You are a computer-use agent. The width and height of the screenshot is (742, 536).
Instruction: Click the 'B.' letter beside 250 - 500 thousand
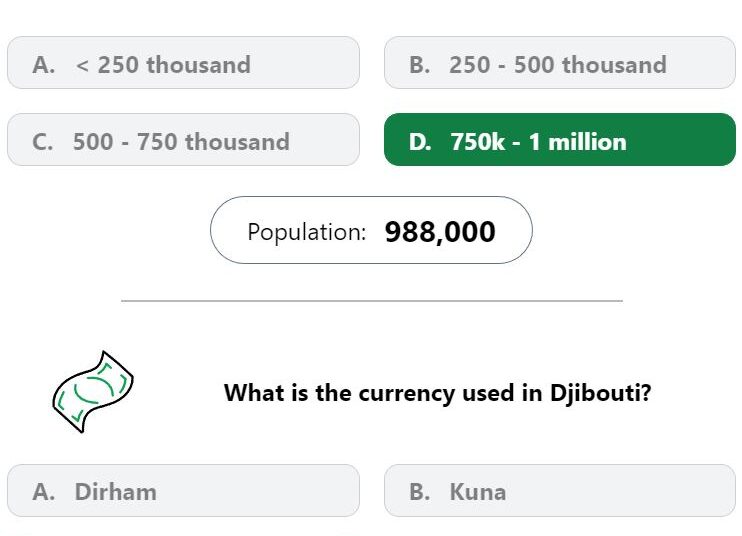coord(420,64)
